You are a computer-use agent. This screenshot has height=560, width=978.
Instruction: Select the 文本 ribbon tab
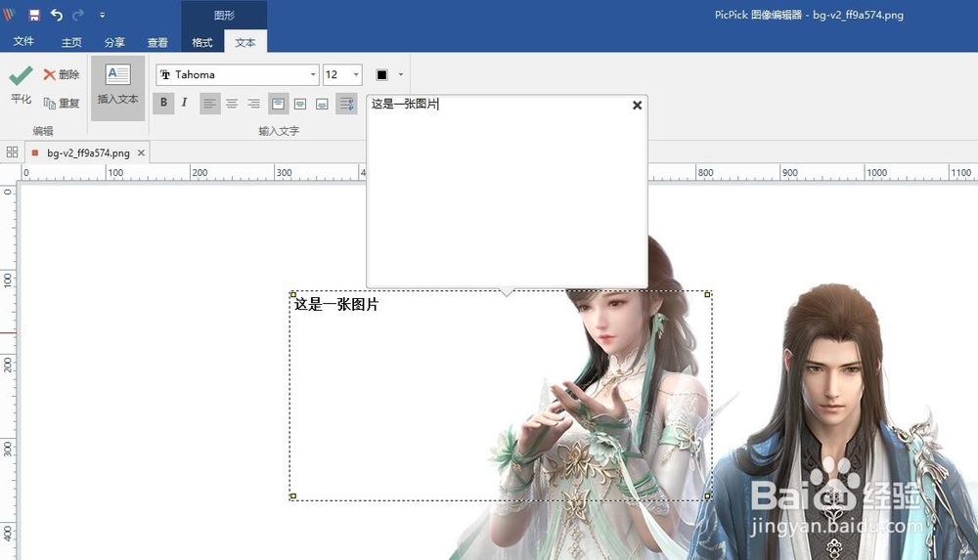245,42
